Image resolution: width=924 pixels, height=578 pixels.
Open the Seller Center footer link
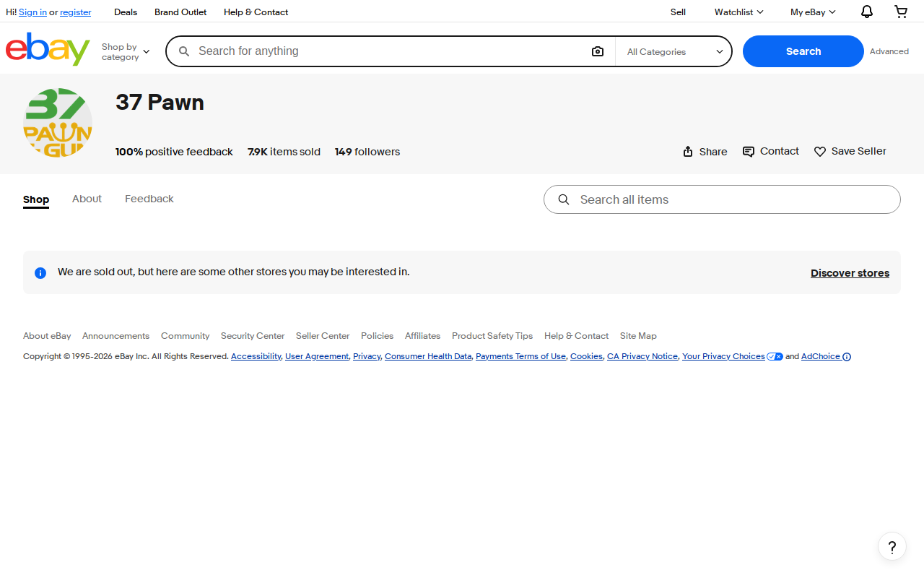tap(323, 336)
